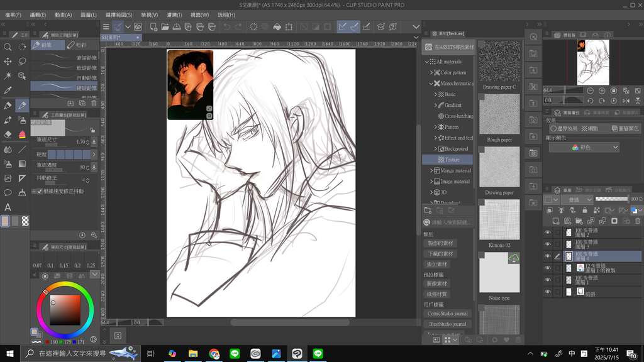Expand the Color pattern tree node
Screen dimensions: 644x362
[431, 73]
